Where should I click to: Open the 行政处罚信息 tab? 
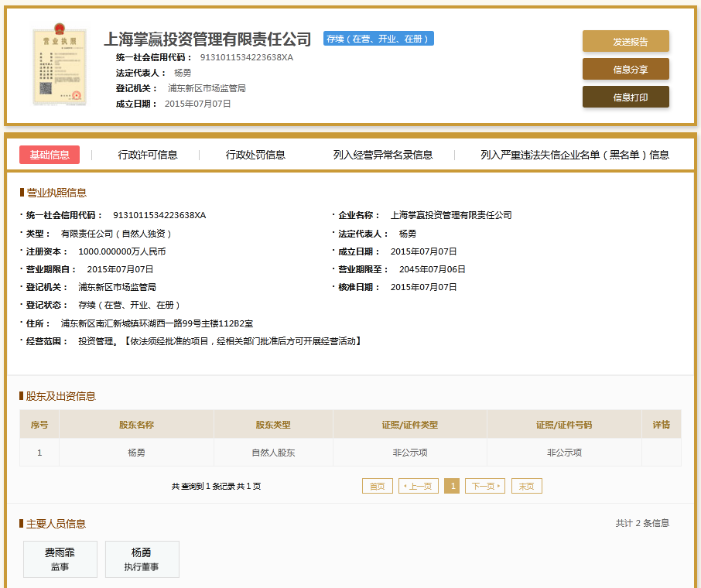[x=255, y=155]
